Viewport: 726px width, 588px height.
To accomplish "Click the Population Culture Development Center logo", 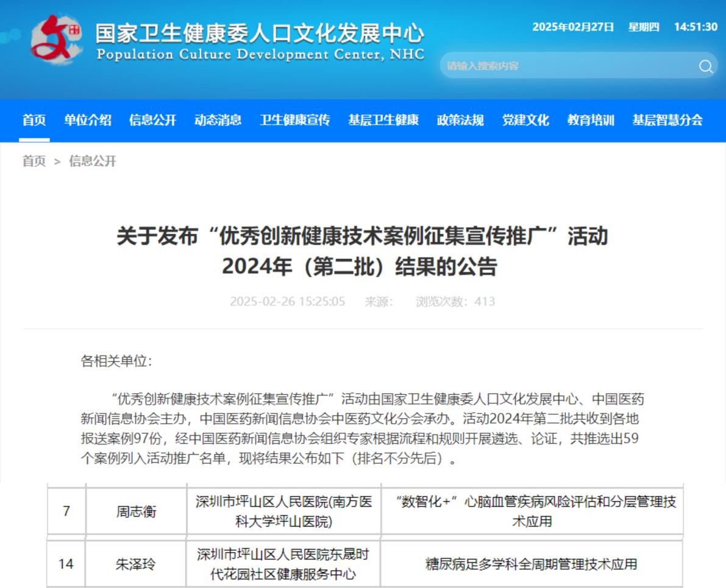I will point(59,40).
